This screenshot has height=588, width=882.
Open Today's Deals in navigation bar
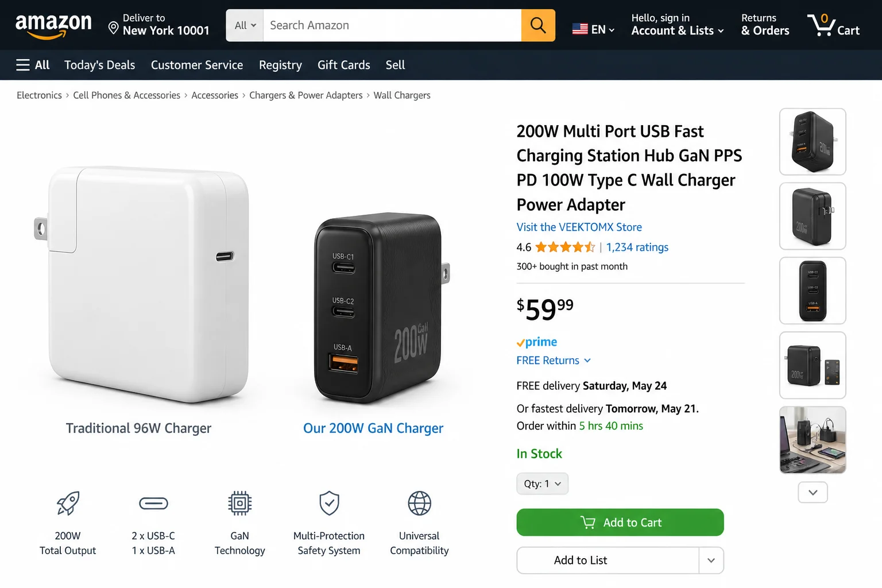pos(100,65)
